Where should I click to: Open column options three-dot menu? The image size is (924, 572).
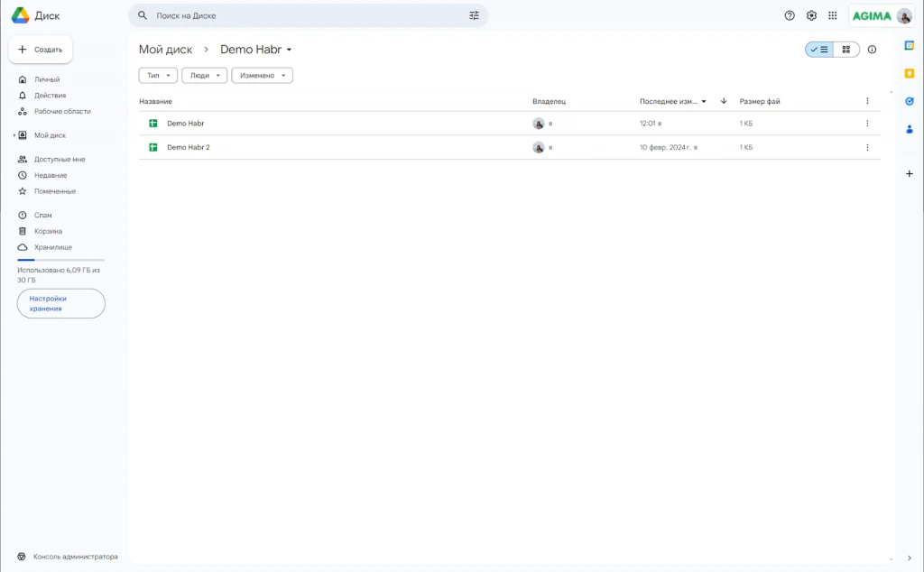(867, 101)
